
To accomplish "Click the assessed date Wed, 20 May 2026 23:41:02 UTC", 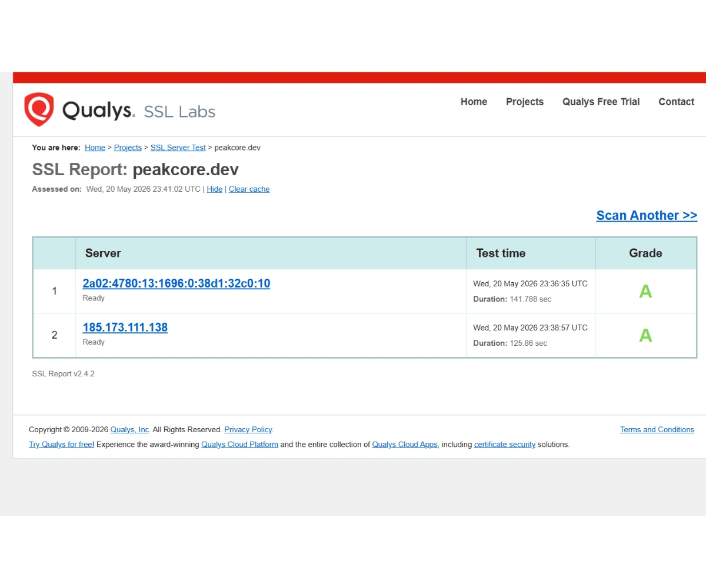I will pos(144,189).
